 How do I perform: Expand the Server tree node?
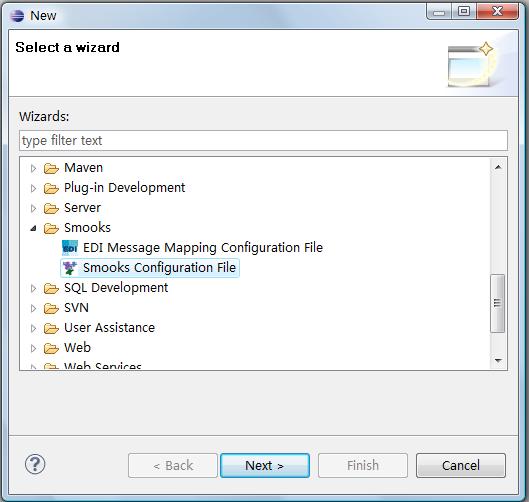33,208
